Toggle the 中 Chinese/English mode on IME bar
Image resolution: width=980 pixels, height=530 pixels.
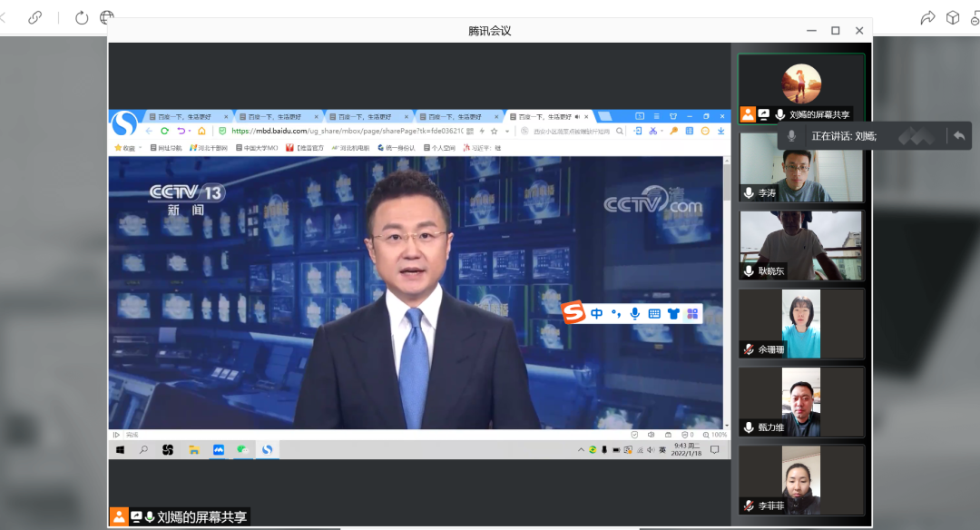point(597,314)
